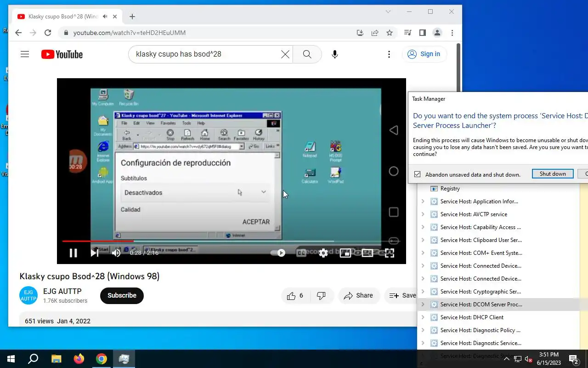Click Sign in button
The height and width of the screenshot is (368, 588).
[424, 54]
